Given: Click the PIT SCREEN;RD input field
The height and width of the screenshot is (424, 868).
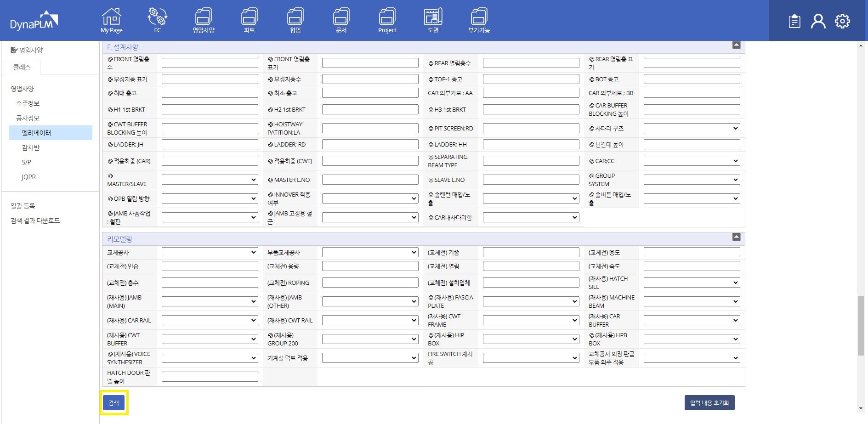Looking at the screenshot, I should 531,129.
